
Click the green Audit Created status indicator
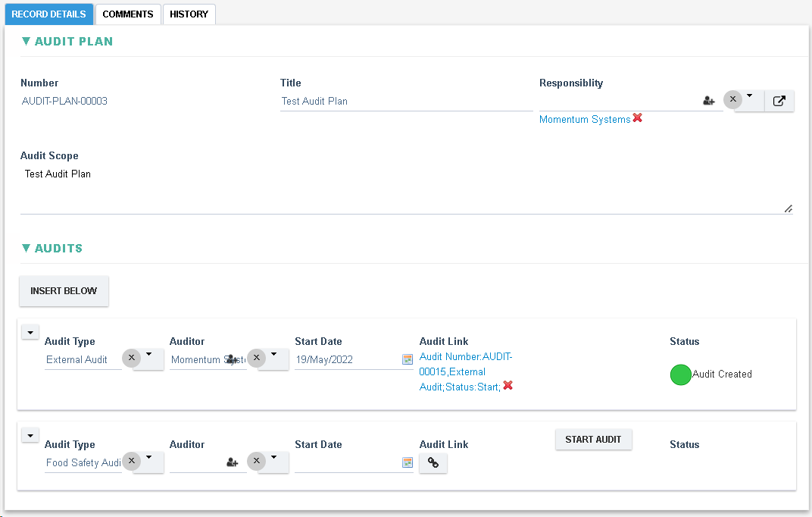pyautogui.click(x=680, y=374)
